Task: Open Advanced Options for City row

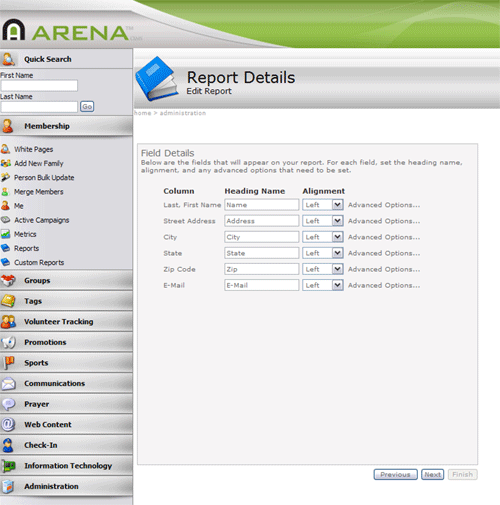Action: pos(384,237)
